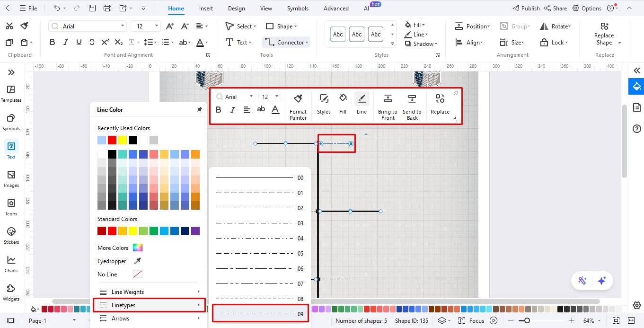The image size is (644, 328).
Task: Toggle Strikethrough in the ribbon
Action: (92, 42)
